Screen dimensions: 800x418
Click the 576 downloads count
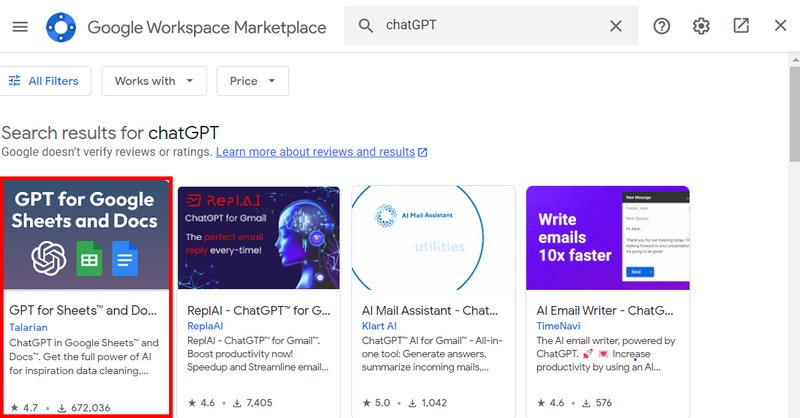pyautogui.click(x=597, y=403)
